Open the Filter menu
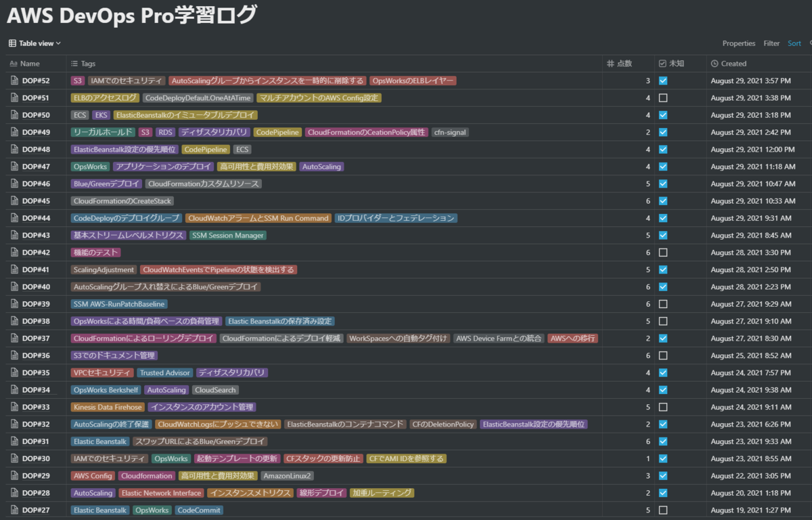 click(x=771, y=43)
